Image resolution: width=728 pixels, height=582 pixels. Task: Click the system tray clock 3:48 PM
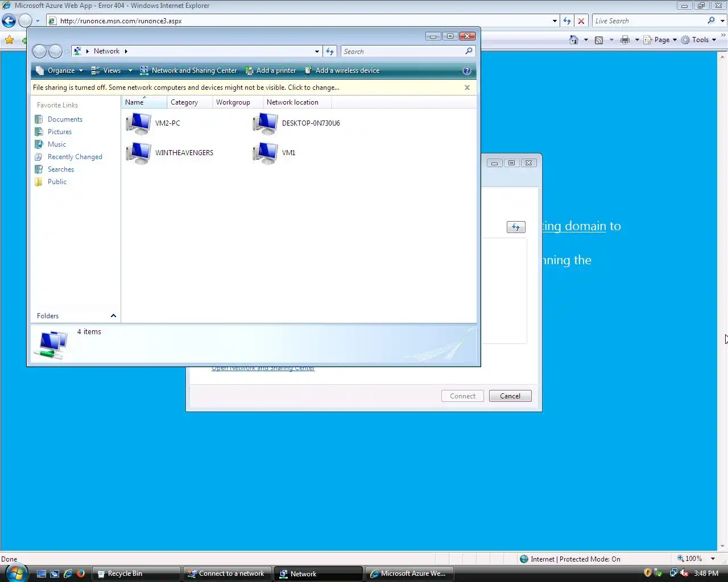click(706, 573)
